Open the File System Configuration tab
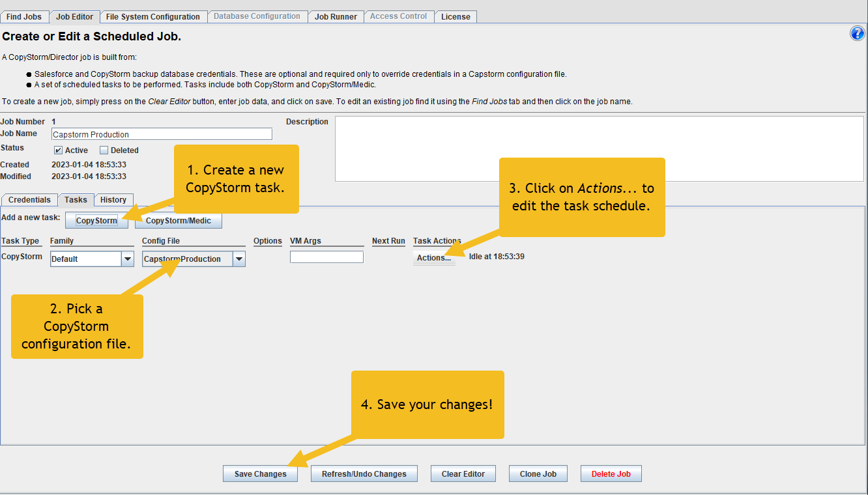 153,17
